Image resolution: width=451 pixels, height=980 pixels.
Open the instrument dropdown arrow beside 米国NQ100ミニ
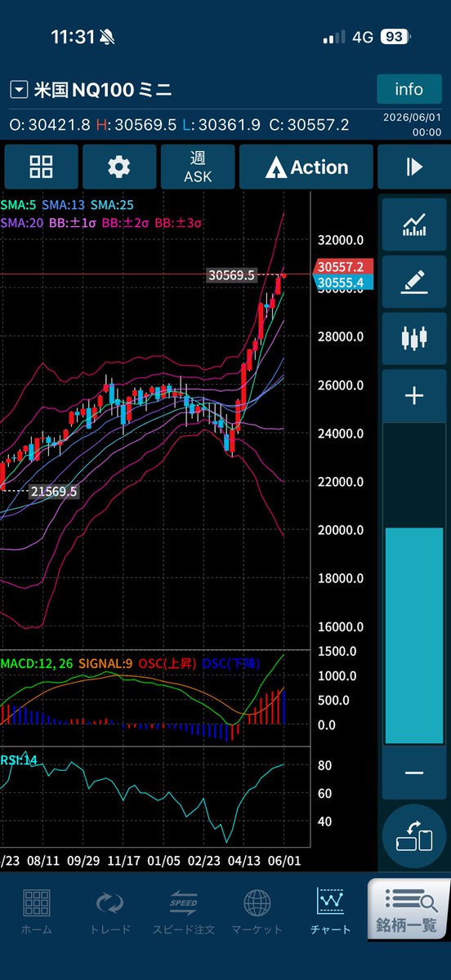point(18,90)
